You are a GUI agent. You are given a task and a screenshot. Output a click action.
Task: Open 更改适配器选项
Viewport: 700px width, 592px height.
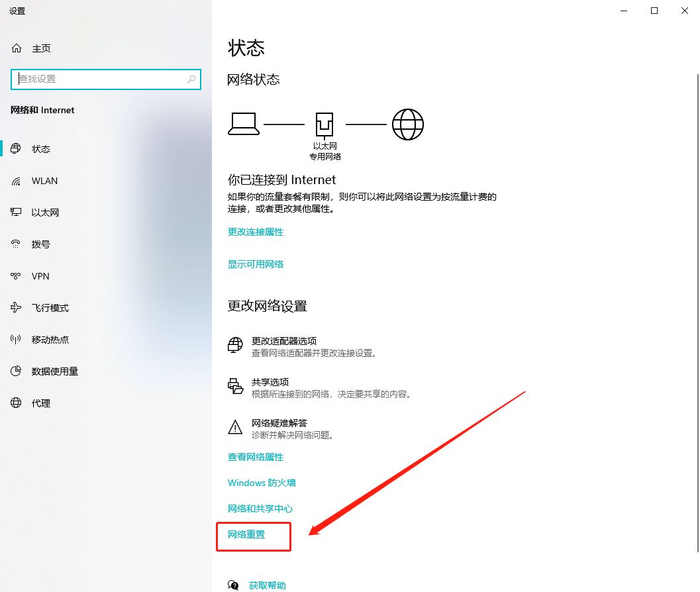point(284,340)
